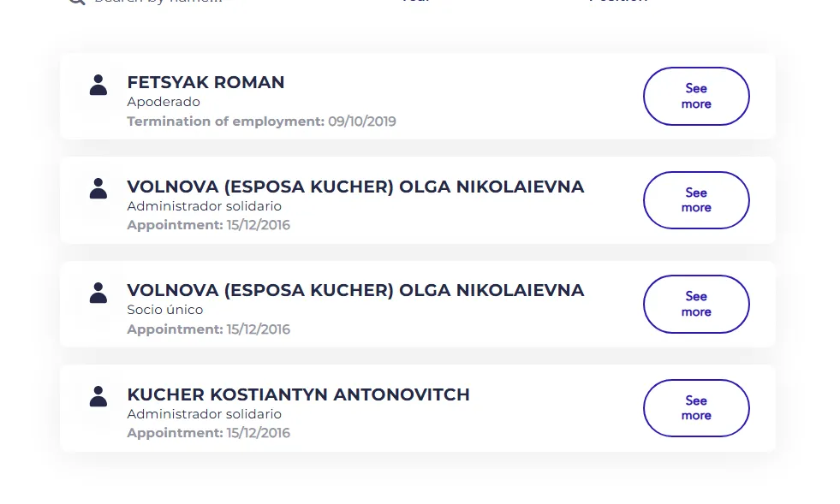Select the FETSYAK ROMAN name heading
This screenshot has width=840, height=504.
coord(206,82)
